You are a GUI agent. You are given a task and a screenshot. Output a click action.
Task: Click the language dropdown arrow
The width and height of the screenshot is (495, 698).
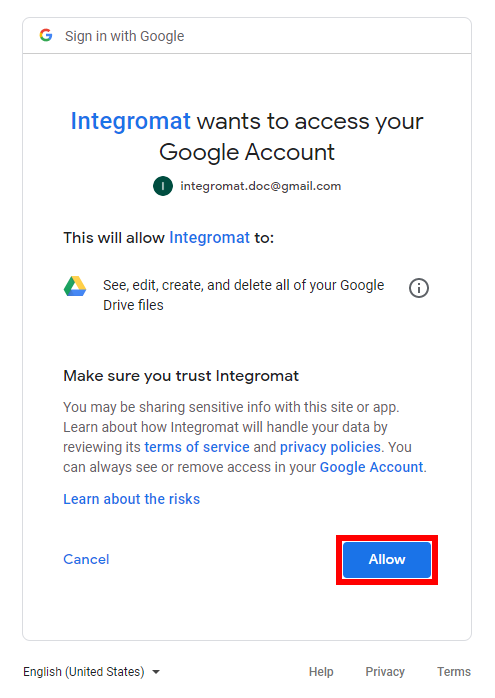156,672
